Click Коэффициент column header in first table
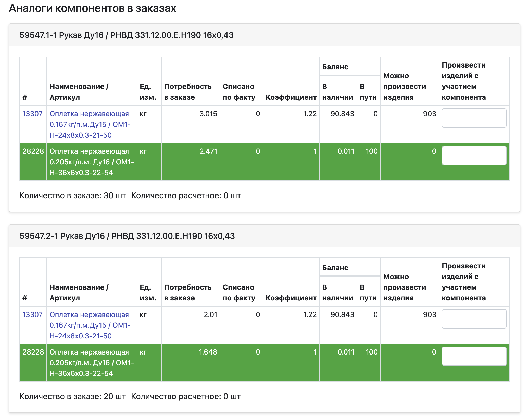Image resolution: width=529 pixels, height=420 pixels. (291, 97)
